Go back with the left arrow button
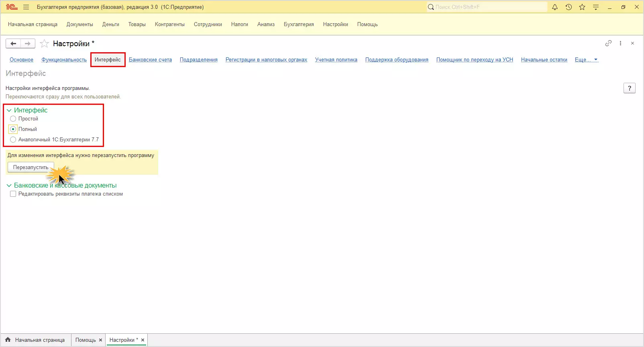 (13, 43)
